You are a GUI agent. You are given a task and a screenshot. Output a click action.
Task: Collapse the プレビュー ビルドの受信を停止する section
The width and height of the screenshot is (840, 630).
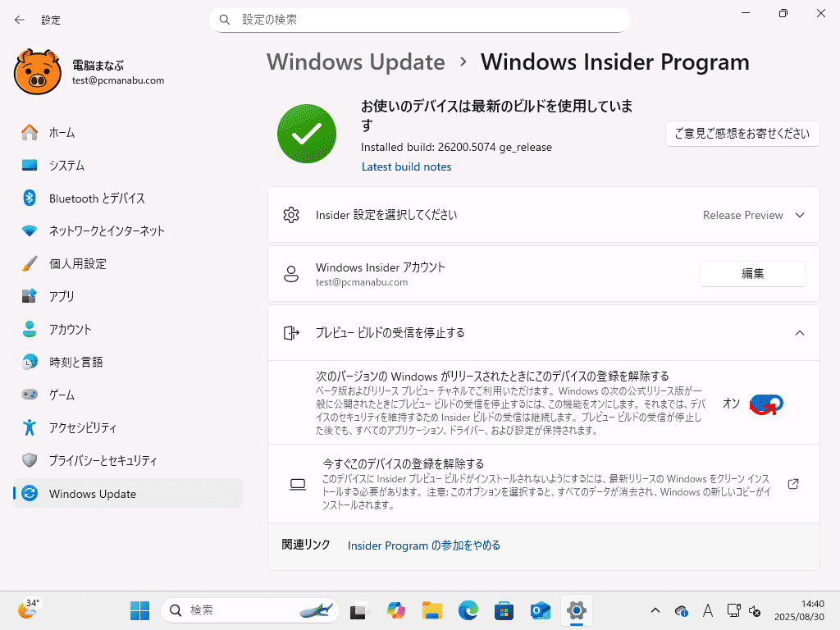[799, 333]
